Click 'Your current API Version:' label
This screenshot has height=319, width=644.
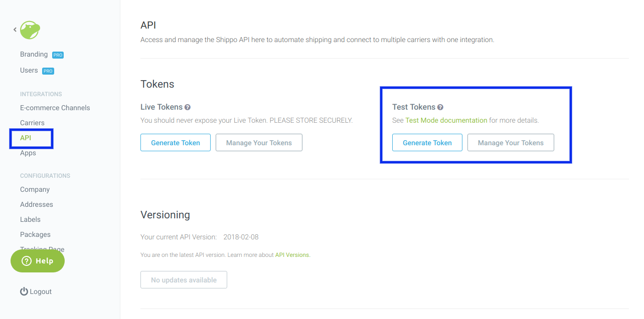[x=179, y=237]
